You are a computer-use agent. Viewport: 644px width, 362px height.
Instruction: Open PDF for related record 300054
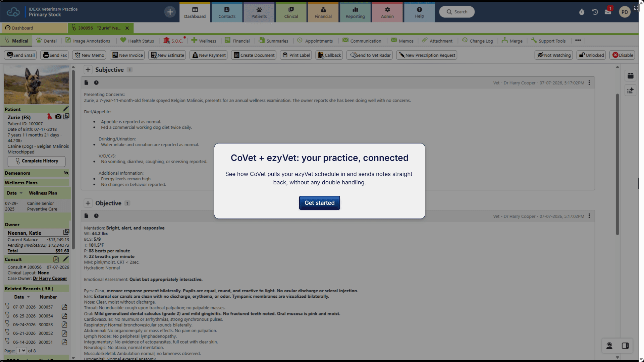click(64, 316)
